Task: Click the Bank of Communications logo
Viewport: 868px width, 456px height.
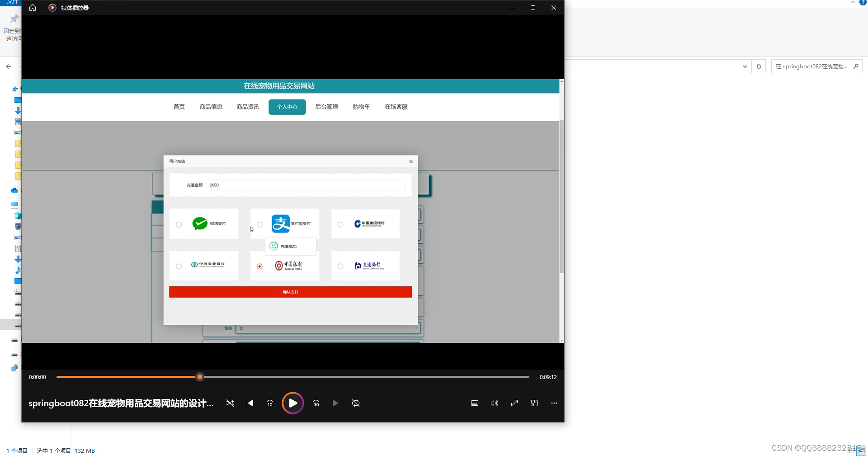Action: click(x=369, y=266)
